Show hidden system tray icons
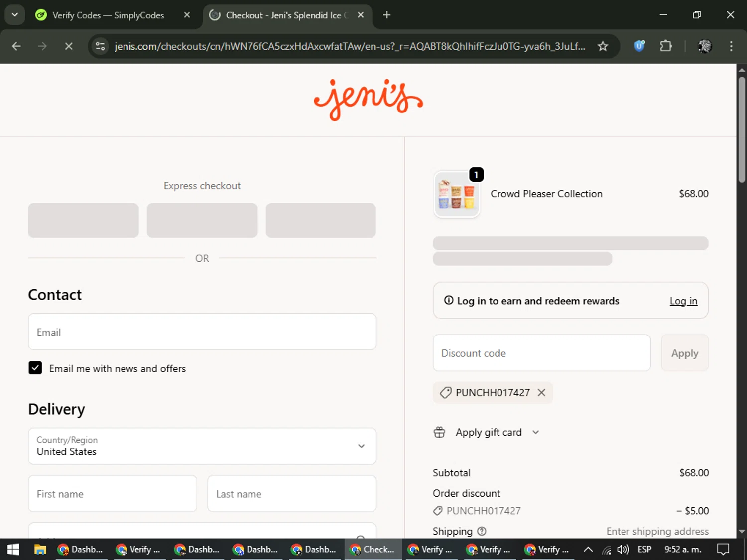Screen dimensions: 747x560 click(588, 549)
